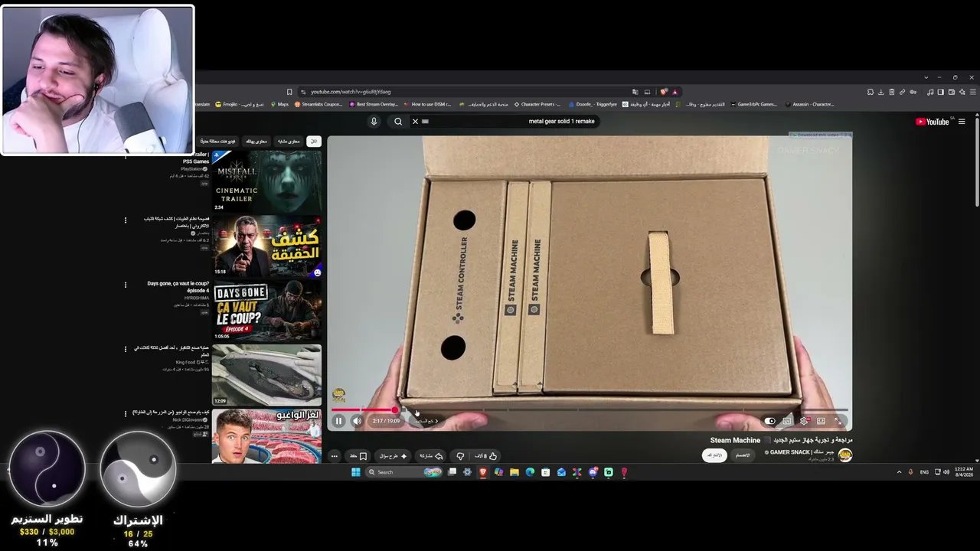Join the GAMER SNACK channel membership
This screenshot has height=551, width=980.
click(x=743, y=455)
